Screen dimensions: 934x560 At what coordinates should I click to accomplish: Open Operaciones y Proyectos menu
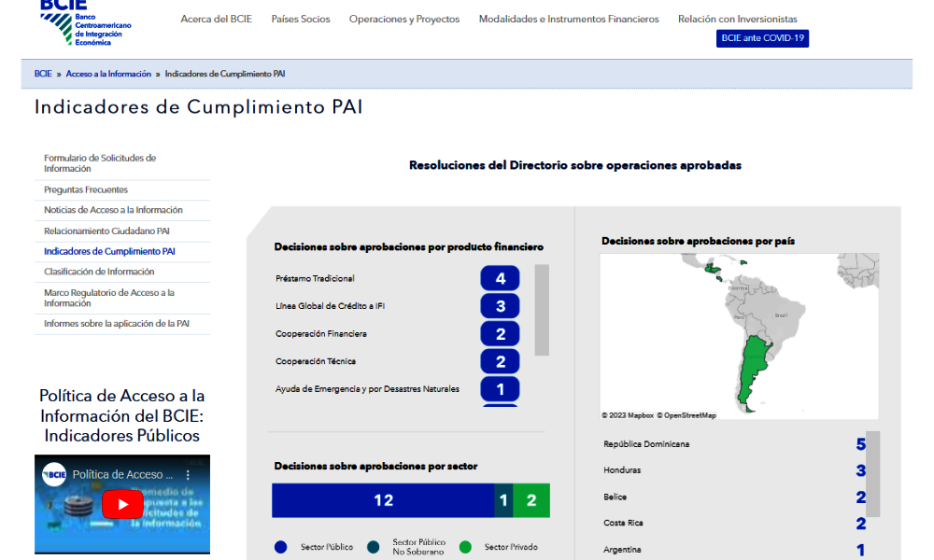[403, 19]
